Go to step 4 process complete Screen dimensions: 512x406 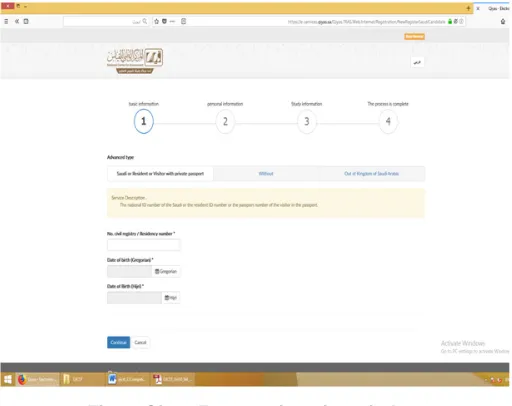pos(388,121)
